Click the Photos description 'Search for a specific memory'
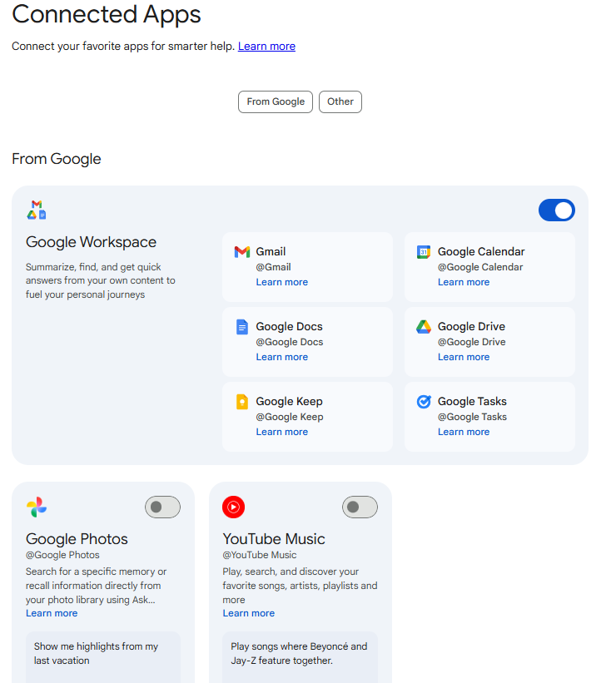Image resolution: width=616 pixels, height=683 pixels. 96,586
